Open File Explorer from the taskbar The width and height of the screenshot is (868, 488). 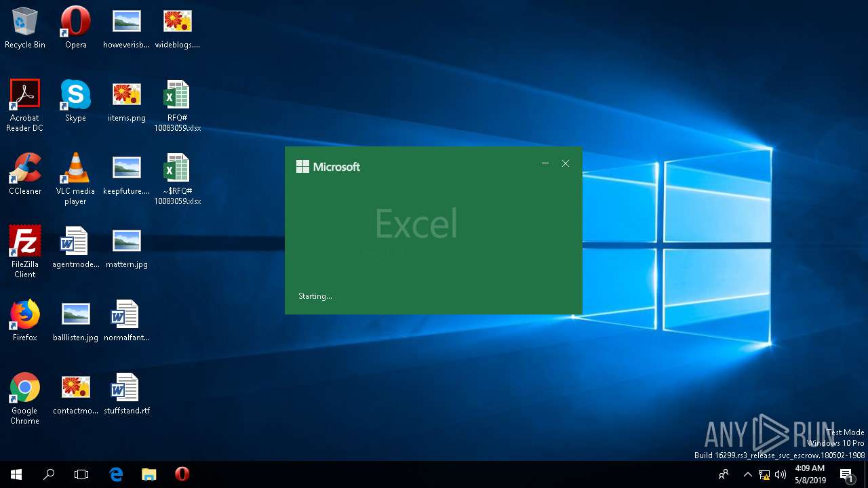[149, 474]
